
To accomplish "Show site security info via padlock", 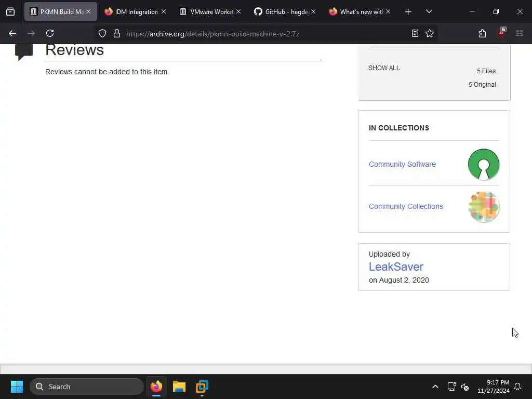I will (117, 33).
